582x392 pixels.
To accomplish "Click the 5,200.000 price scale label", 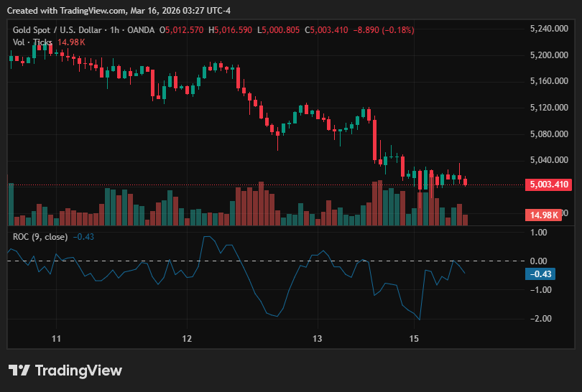I will pos(549,55).
